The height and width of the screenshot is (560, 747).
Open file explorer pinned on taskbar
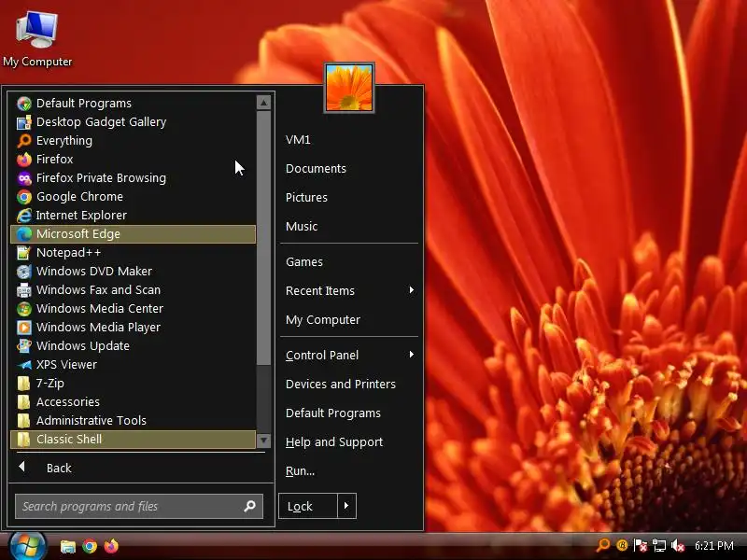[67, 546]
